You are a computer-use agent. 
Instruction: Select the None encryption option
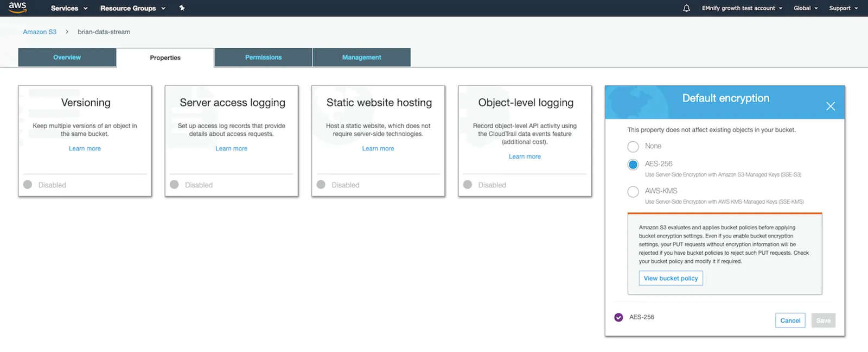(633, 147)
